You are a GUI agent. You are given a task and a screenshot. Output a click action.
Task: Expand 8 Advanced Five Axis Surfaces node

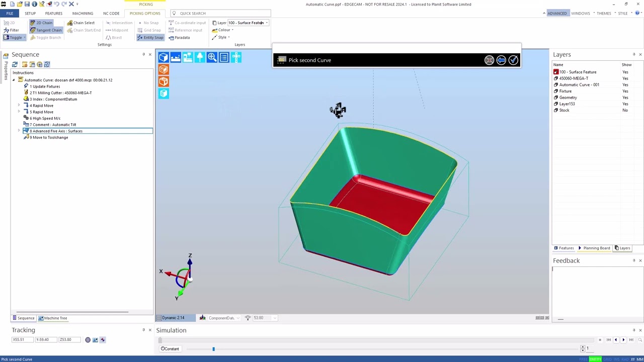click(x=19, y=131)
